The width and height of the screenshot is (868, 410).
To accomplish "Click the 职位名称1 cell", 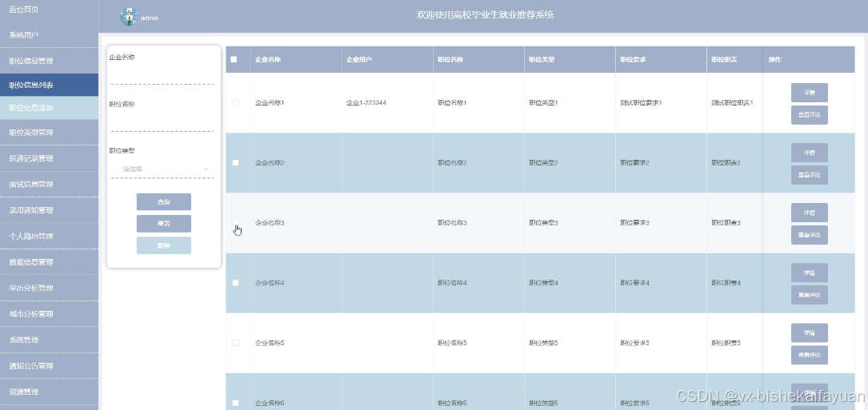I will (452, 103).
